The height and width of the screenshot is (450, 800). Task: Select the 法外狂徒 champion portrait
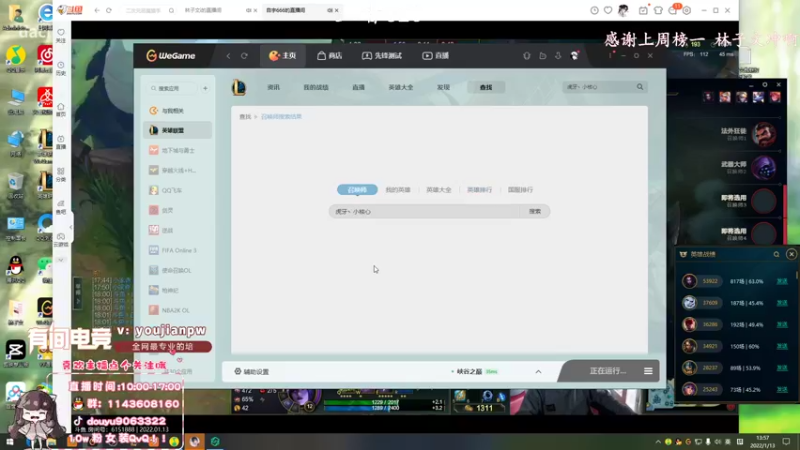tap(764, 134)
